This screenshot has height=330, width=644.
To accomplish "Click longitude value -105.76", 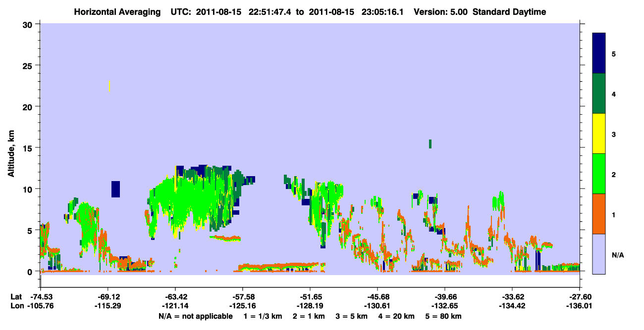I will (41, 306).
